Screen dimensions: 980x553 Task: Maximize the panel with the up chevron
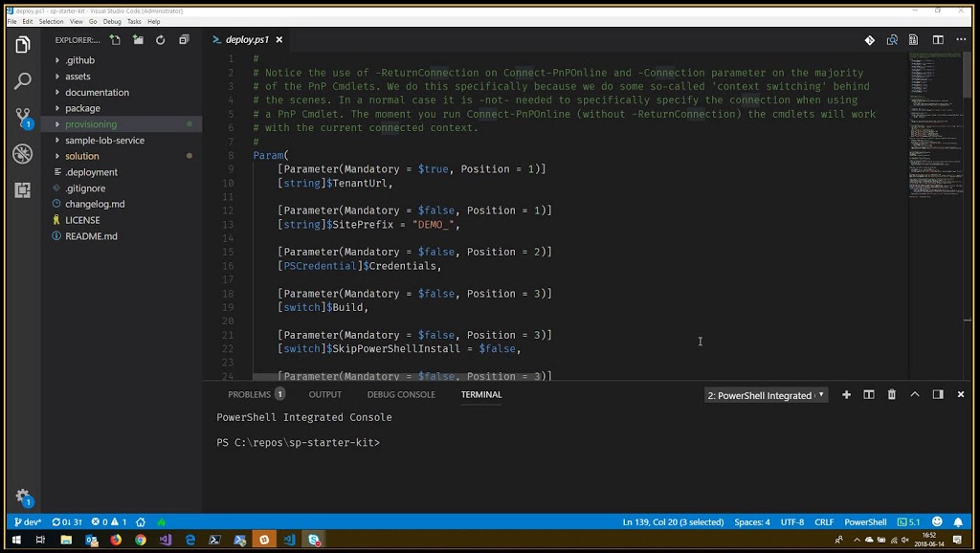[x=915, y=395]
